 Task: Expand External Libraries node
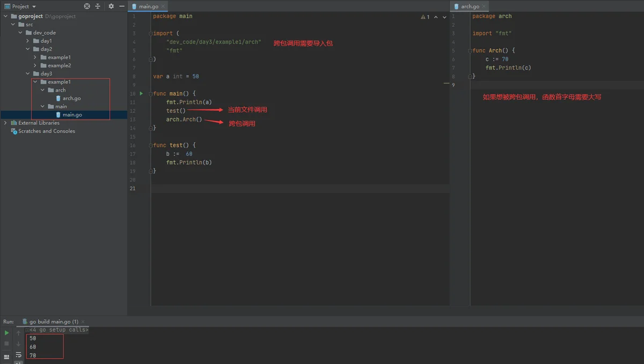tap(6, 123)
